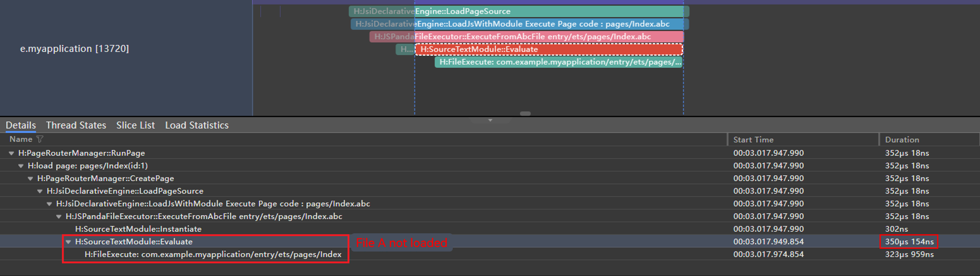Sort by the Duration column header
980x276 pixels.
pyautogui.click(x=902, y=139)
